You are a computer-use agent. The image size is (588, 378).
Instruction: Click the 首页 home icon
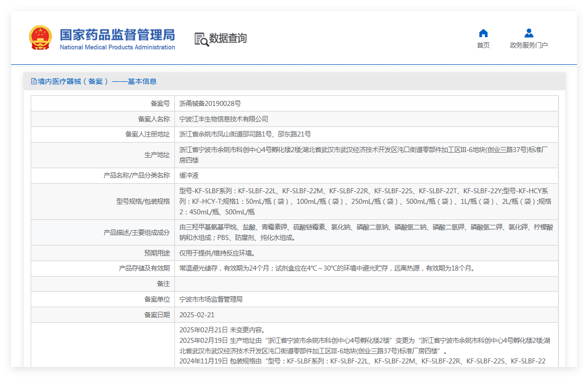pyautogui.click(x=483, y=33)
